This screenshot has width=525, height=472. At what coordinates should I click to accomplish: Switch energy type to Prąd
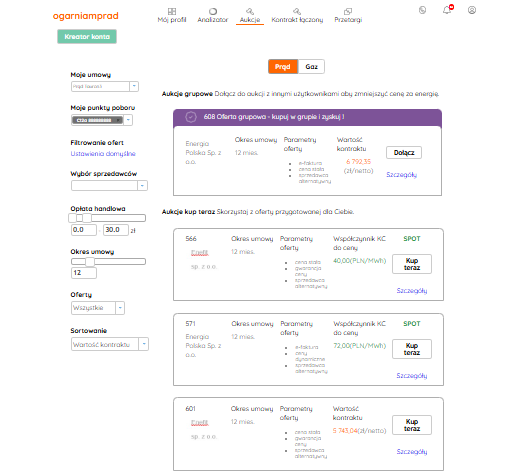pyautogui.click(x=283, y=67)
